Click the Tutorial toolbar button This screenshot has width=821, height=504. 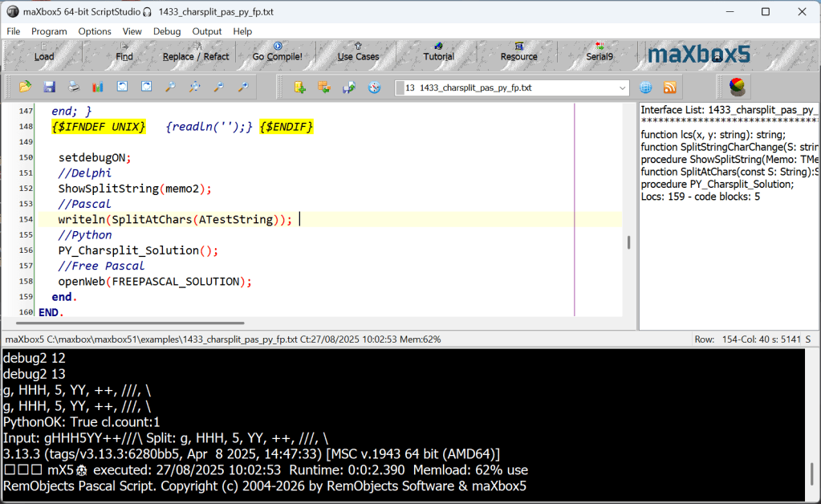[x=438, y=56]
